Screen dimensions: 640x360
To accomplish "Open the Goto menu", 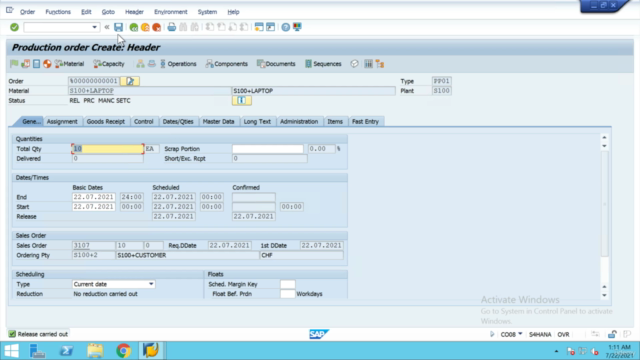I will click(108, 12).
